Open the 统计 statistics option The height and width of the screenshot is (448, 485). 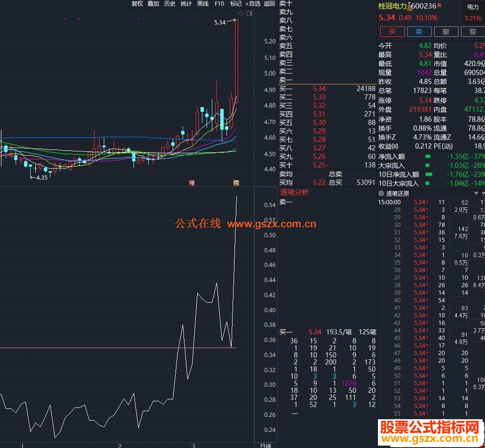(186, 4)
